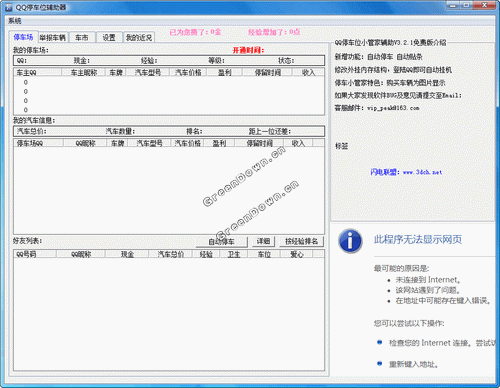Click 重新键入地址 suggestion
Viewport: 500px width, 388px height.
click(413, 364)
